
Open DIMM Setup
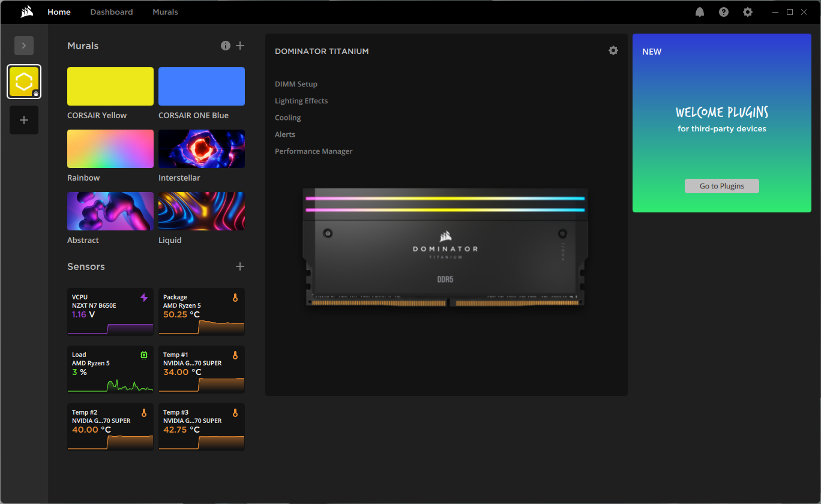(x=296, y=84)
